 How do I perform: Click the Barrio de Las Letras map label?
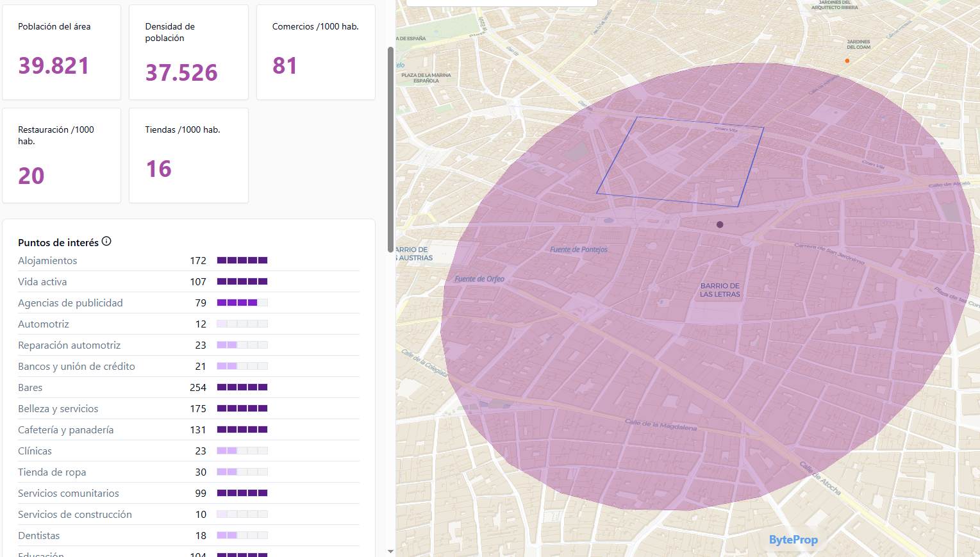click(x=720, y=290)
